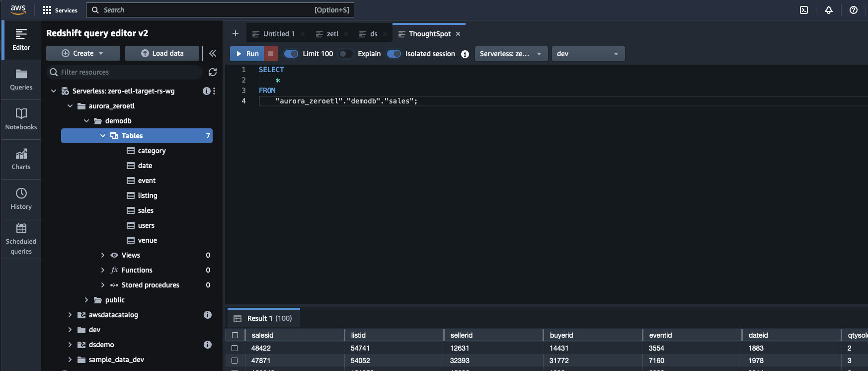
Task: Click the Load data button
Action: coord(162,53)
